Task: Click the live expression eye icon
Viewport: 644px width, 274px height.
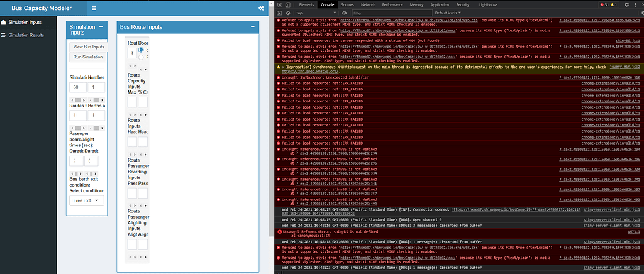Action: (345, 13)
